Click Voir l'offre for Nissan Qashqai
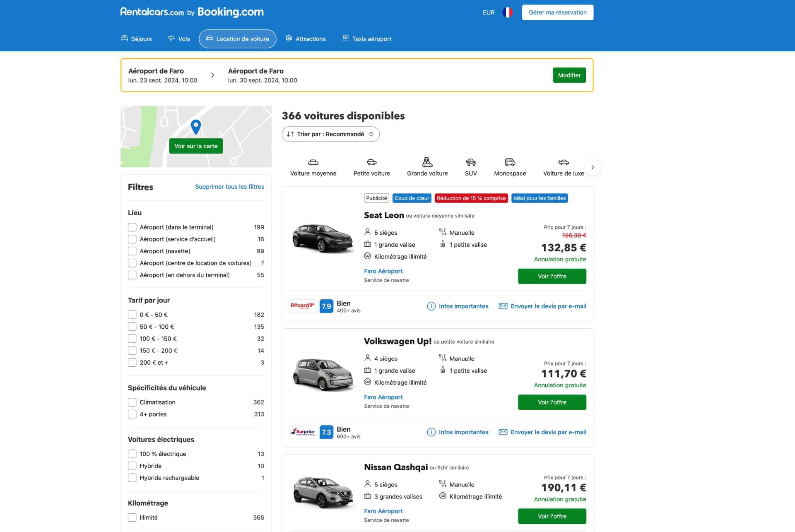The width and height of the screenshot is (795, 532). pyautogui.click(x=552, y=516)
